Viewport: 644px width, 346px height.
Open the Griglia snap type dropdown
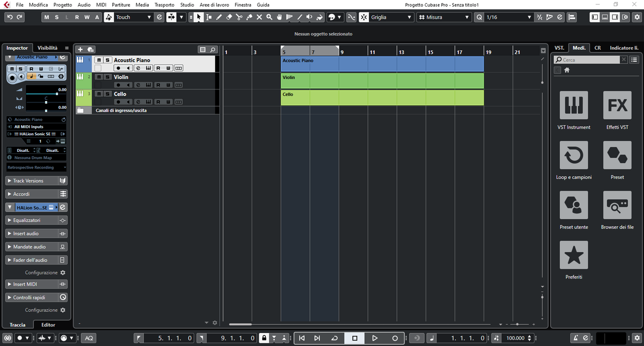(391, 17)
